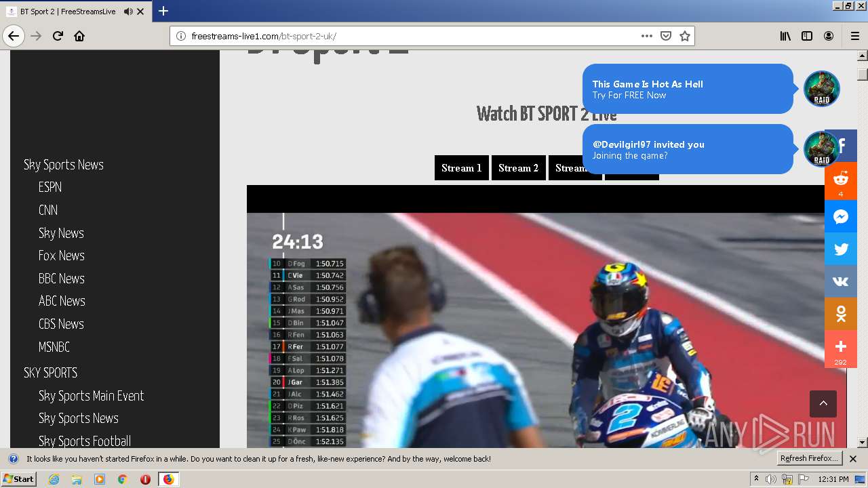Image resolution: width=868 pixels, height=488 pixels.
Task: Show site information icon in address bar
Action: 181,36
